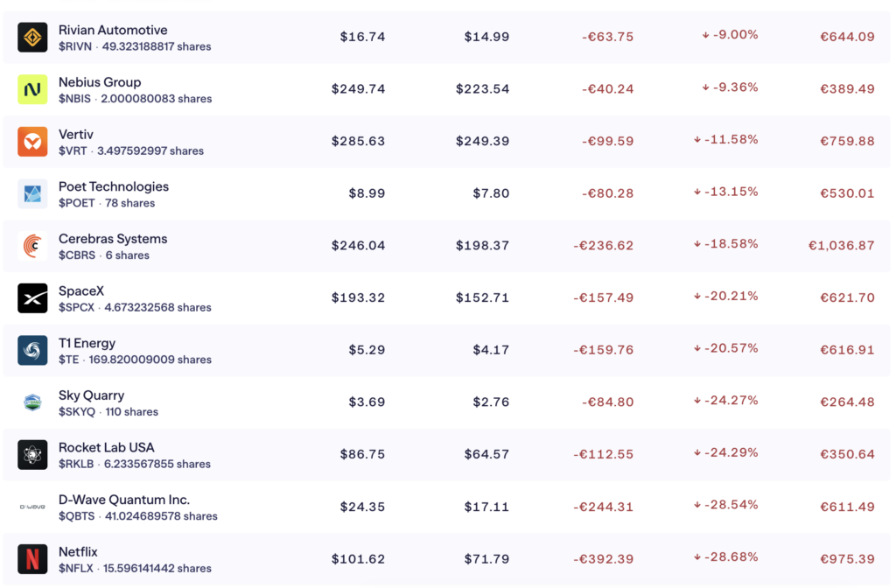This screenshot has width=896, height=588.
Task: Open the Netflix holding name
Action: pyautogui.click(x=78, y=552)
